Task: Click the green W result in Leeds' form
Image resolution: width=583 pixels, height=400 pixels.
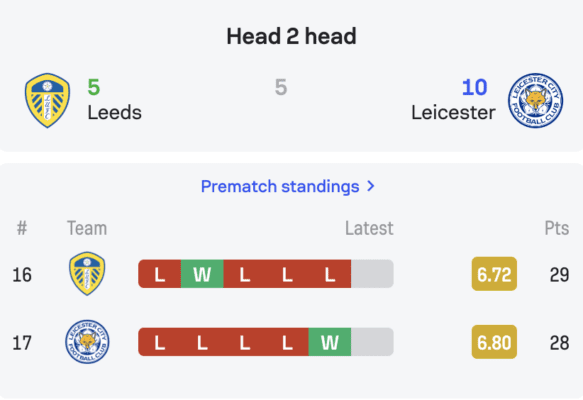Action: (202, 274)
